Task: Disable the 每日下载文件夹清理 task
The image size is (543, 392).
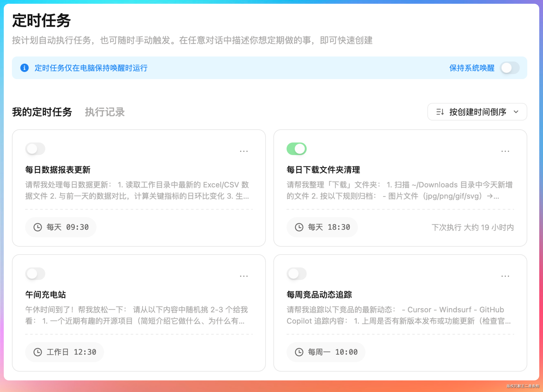Action: coord(297,149)
